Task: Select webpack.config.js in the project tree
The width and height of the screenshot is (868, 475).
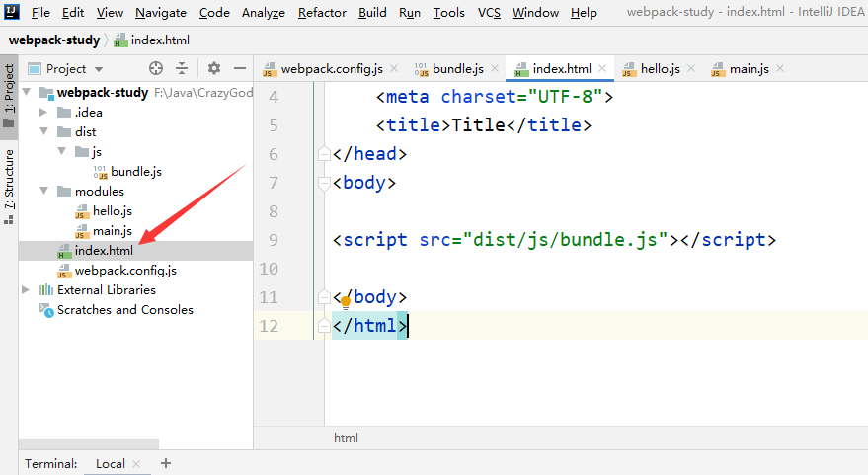Action: tap(125, 271)
